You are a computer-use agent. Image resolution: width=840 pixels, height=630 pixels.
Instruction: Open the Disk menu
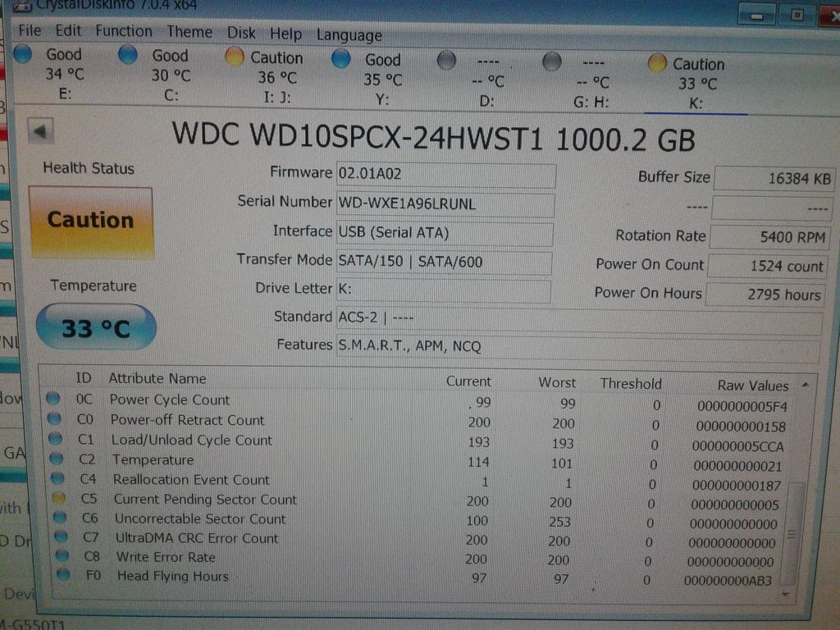tap(241, 33)
